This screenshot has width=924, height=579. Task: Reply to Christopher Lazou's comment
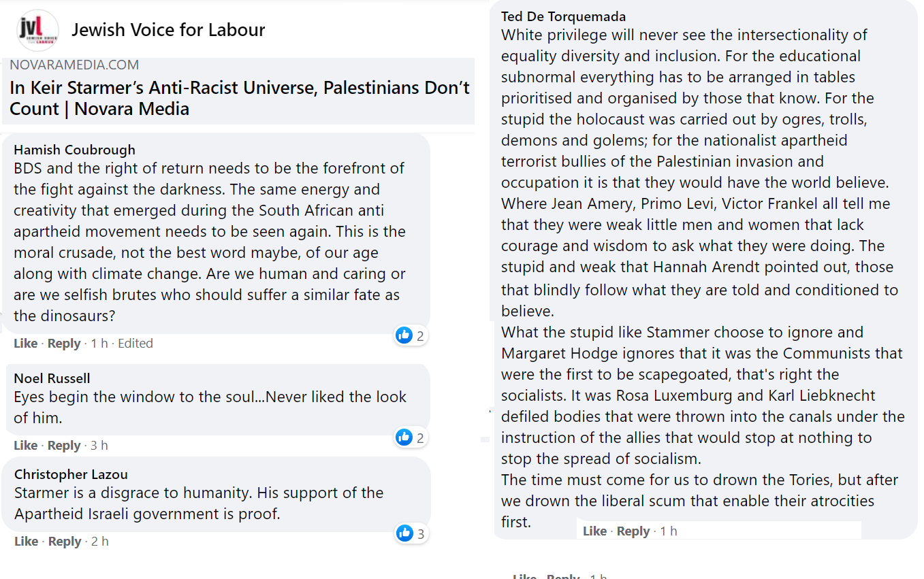pos(65,542)
